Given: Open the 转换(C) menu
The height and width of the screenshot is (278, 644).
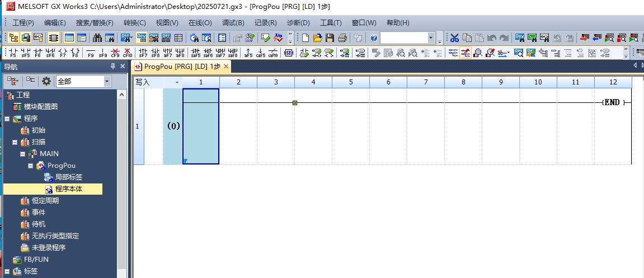Looking at the screenshot, I should click(134, 23).
